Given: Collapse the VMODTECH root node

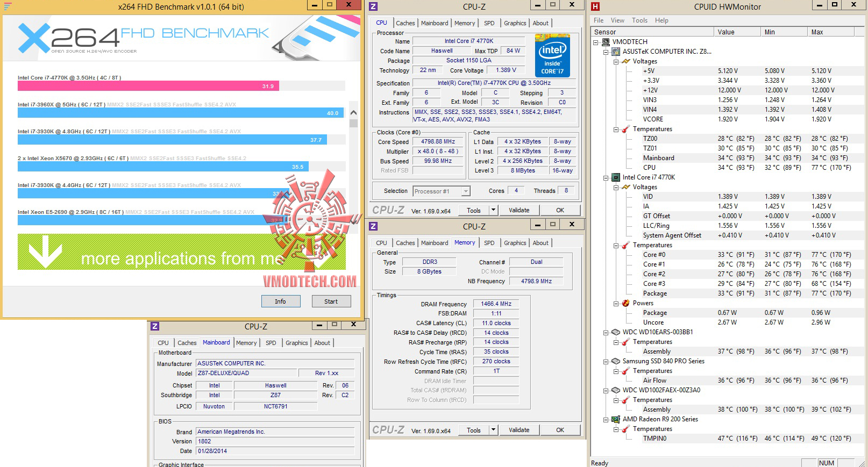Looking at the screenshot, I should click(596, 42).
